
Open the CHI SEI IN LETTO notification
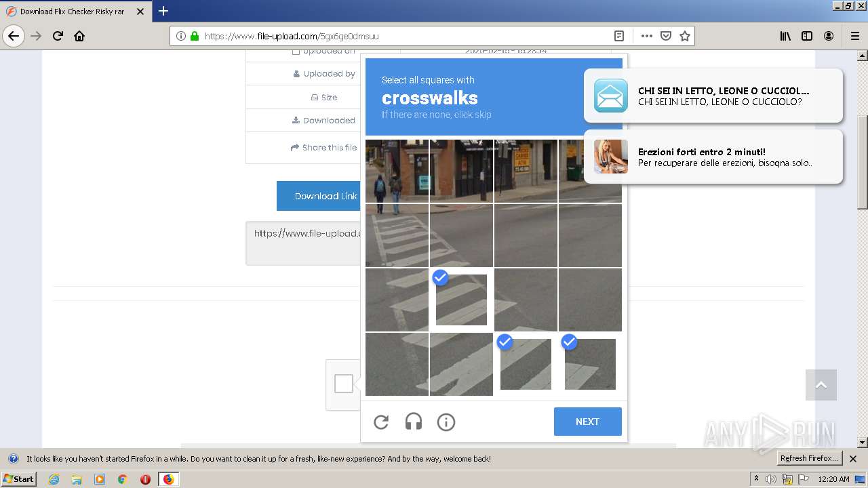point(713,96)
